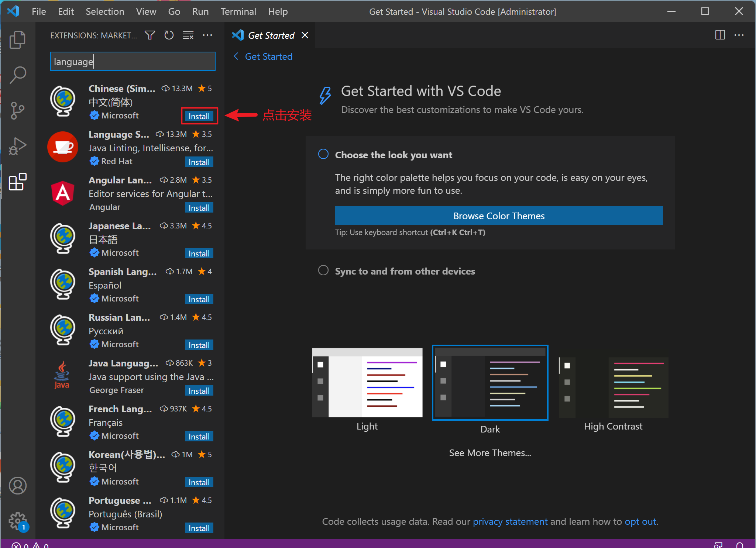Filter extensions with the funnel icon
This screenshot has height=548, width=756.
[x=150, y=35]
